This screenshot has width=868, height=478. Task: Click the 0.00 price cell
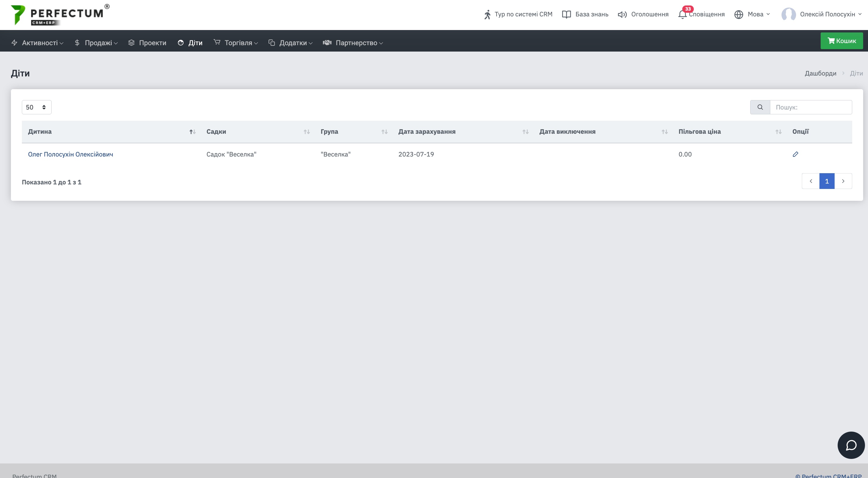tap(685, 154)
